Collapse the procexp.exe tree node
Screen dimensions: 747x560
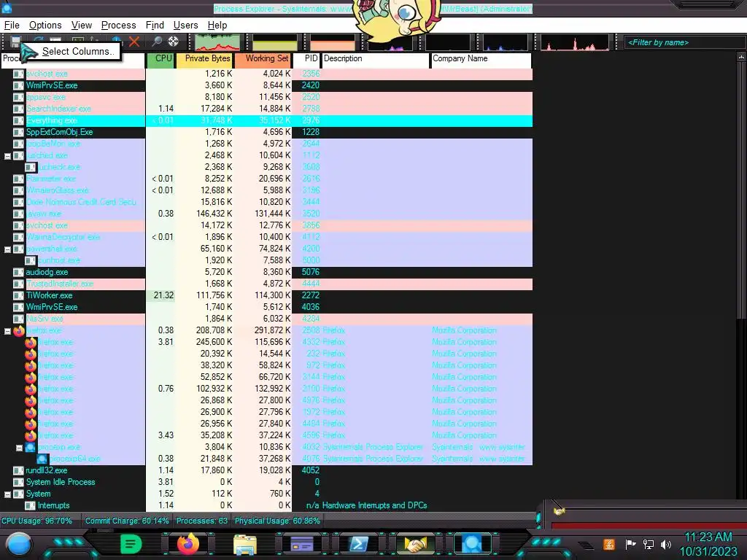coord(19,448)
